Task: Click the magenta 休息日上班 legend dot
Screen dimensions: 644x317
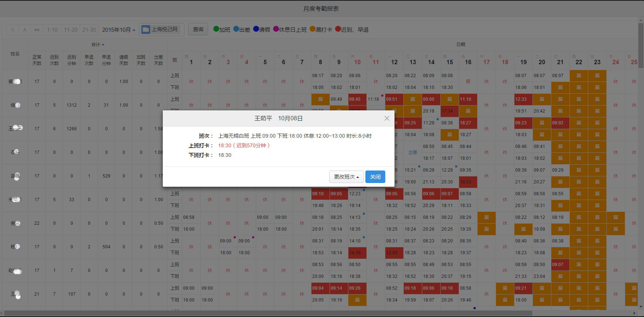Action: [x=276, y=29]
